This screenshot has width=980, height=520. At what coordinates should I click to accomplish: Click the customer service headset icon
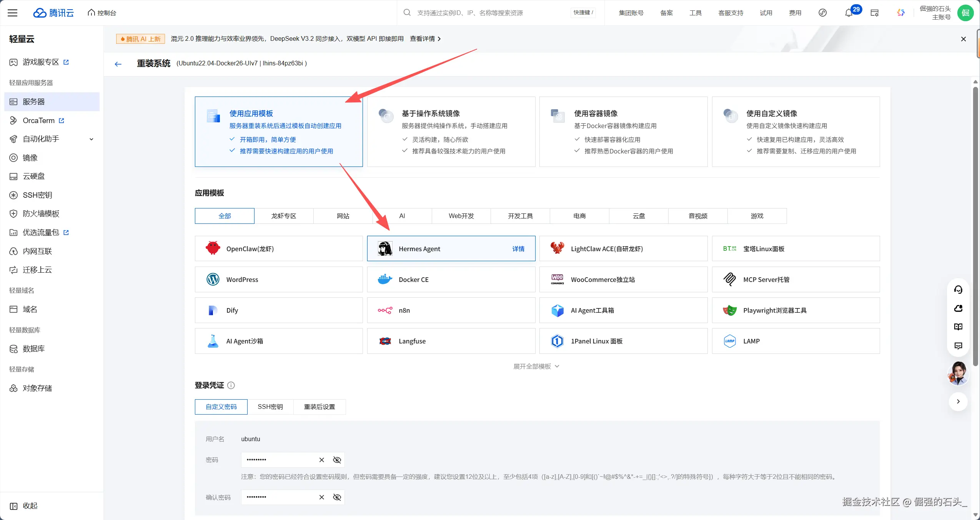pos(958,290)
